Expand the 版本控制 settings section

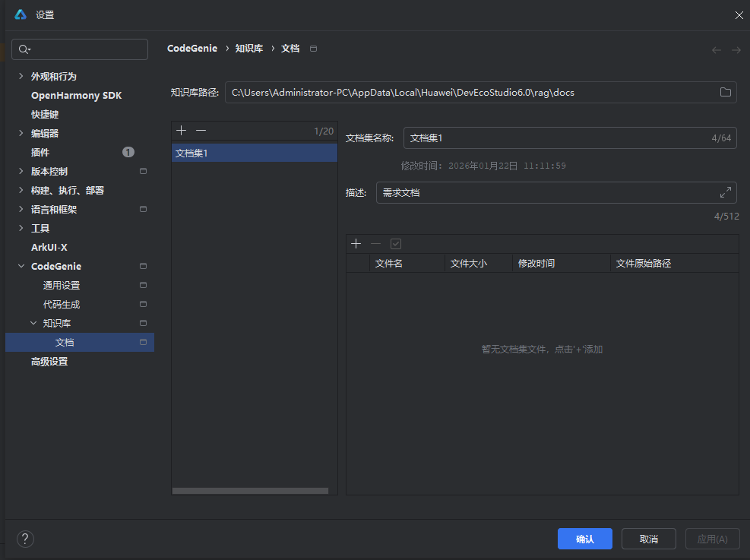click(20, 171)
